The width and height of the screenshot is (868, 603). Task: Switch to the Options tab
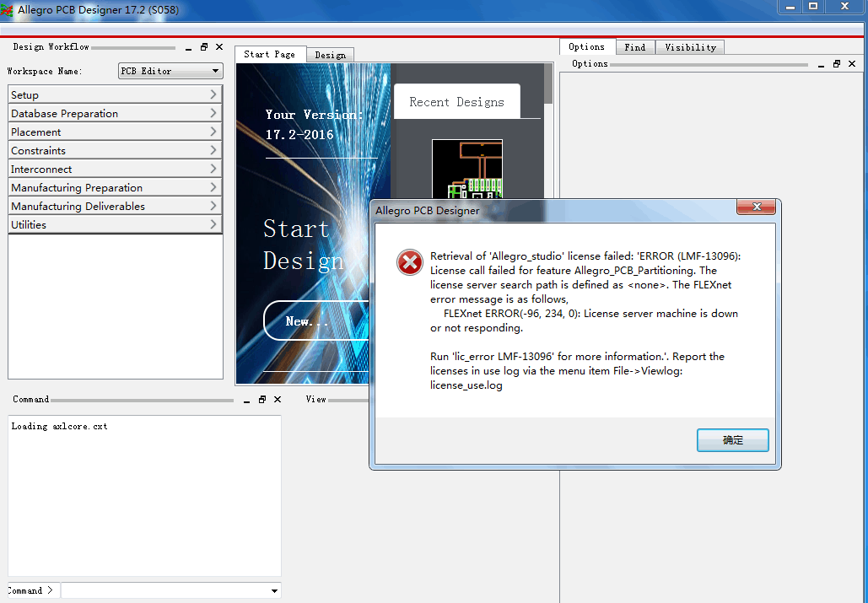587,47
